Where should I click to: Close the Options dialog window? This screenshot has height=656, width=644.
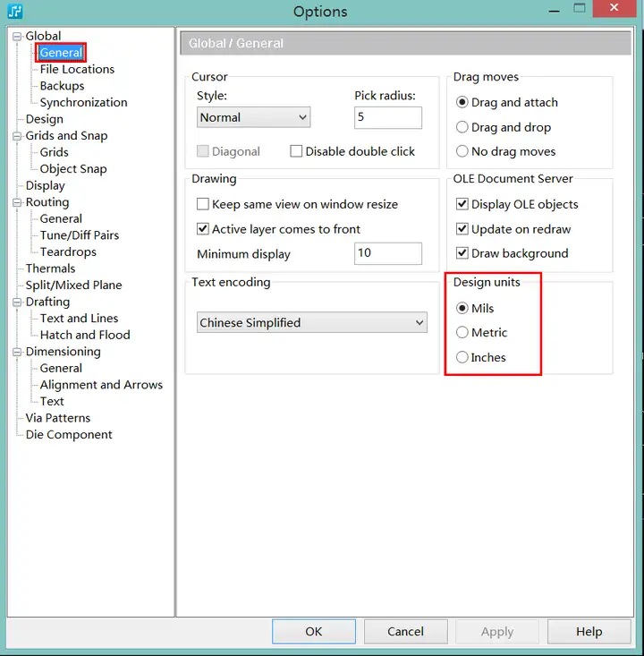click(x=614, y=8)
